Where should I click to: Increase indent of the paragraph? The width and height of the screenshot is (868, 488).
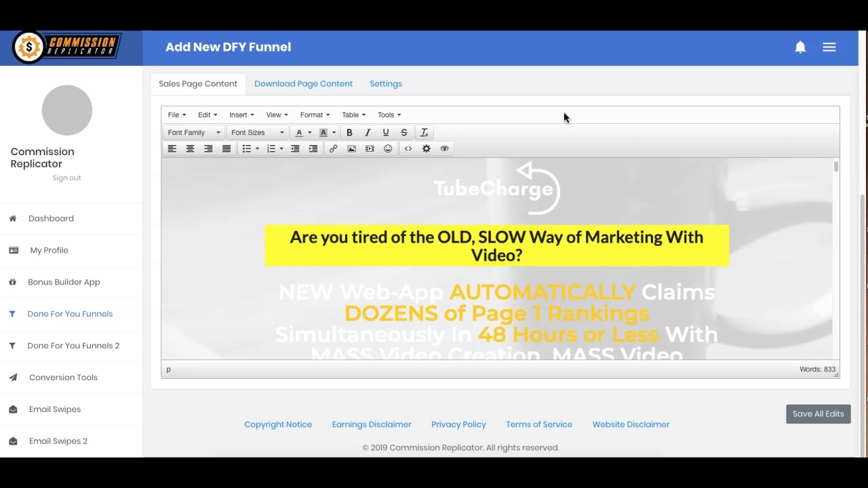tap(313, 148)
